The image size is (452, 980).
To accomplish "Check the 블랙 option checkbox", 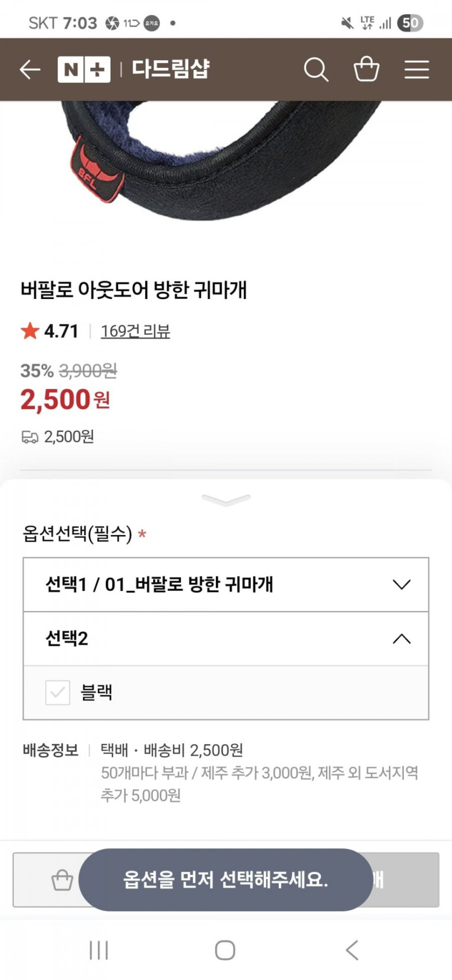I will 57,692.
